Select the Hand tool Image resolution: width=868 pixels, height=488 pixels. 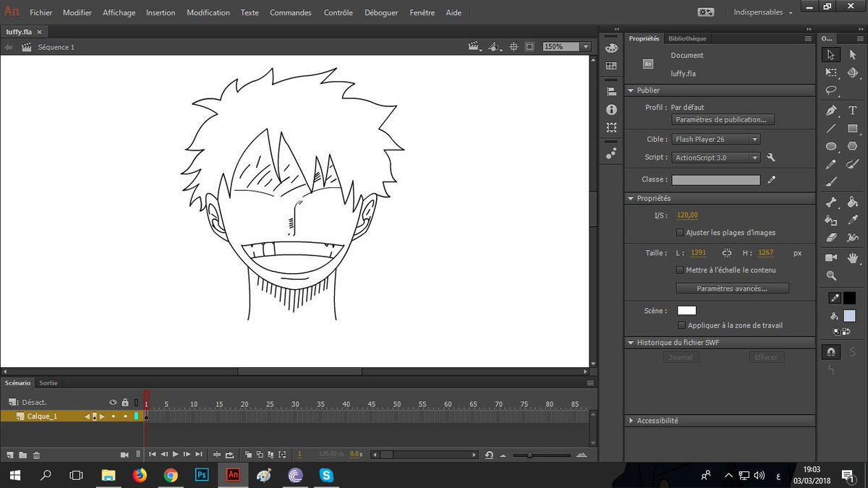(853, 258)
